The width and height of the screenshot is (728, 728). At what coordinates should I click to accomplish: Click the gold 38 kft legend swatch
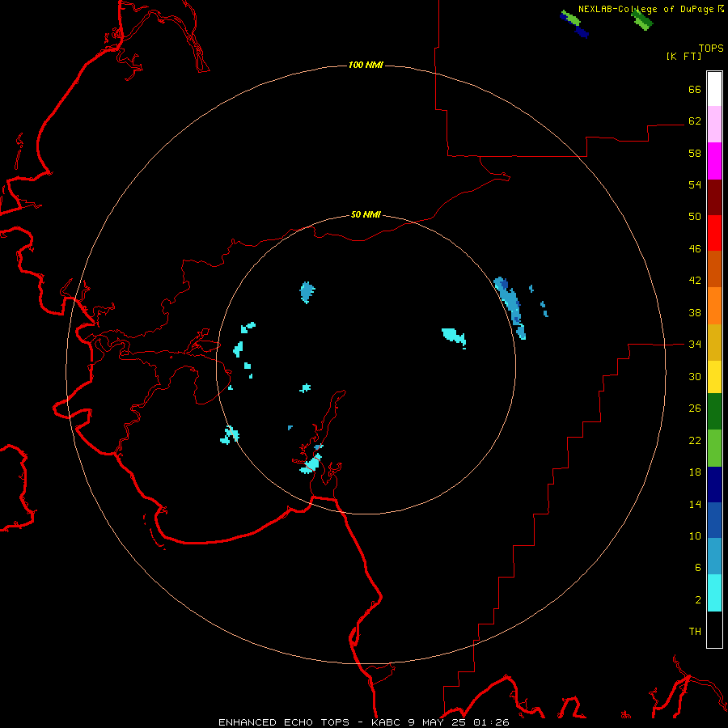point(714,342)
